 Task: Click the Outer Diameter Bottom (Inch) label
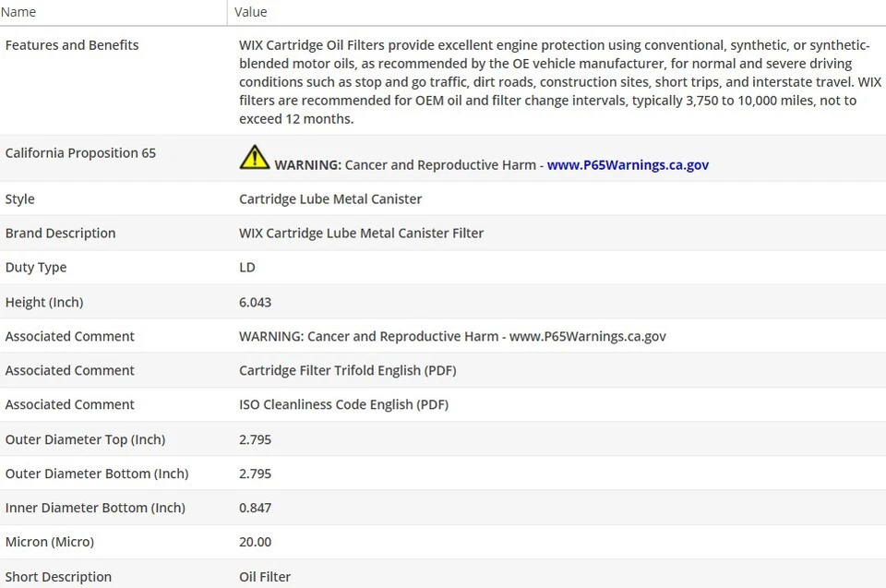(97, 474)
